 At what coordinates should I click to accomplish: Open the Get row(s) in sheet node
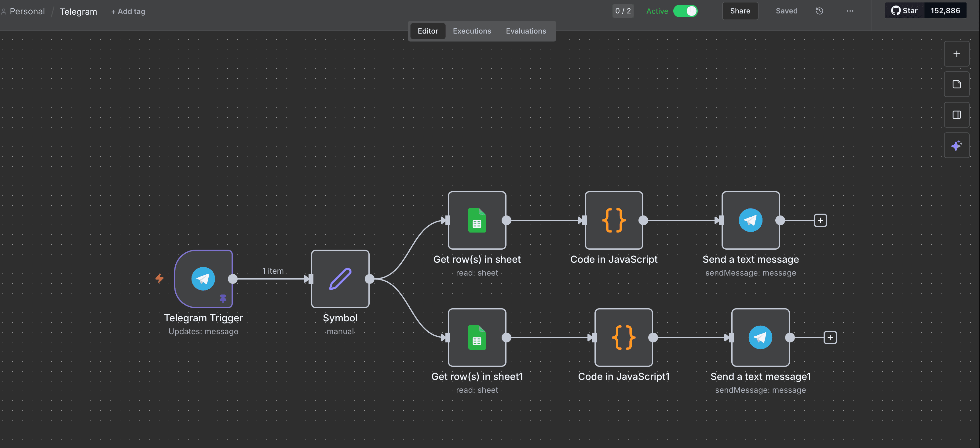point(477,220)
